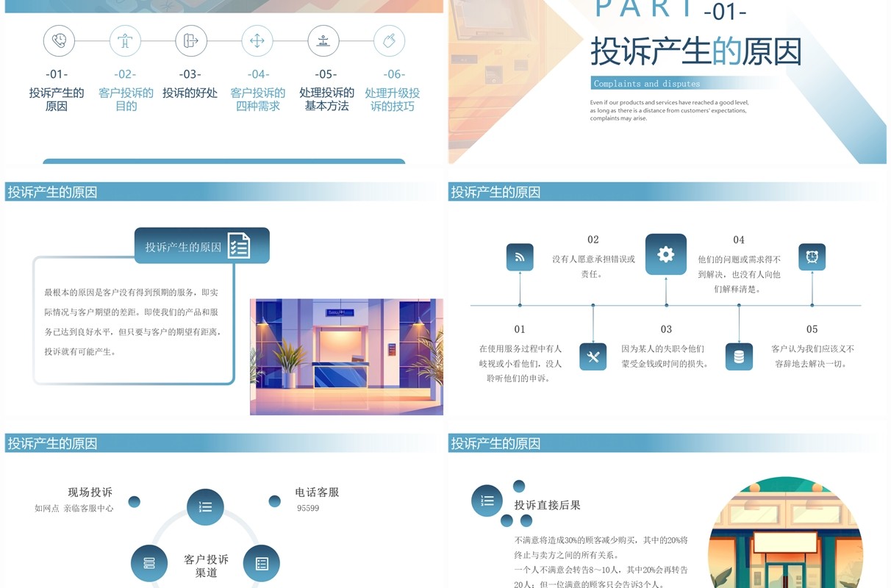Click the timeline text 客户认为我们应该义不容辞

[x=812, y=356]
